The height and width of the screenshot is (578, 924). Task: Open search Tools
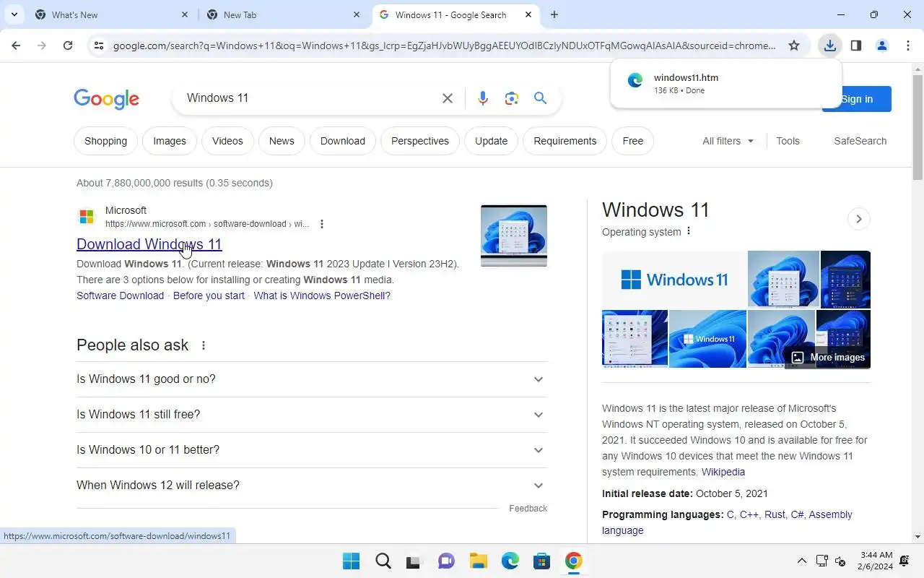[x=788, y=141]
